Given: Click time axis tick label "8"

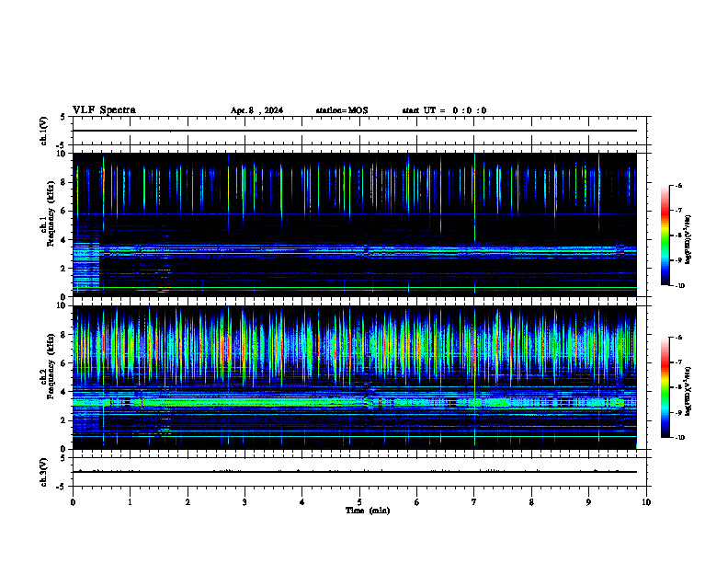Looking at the screenshot, I should (x=531, y=502).
